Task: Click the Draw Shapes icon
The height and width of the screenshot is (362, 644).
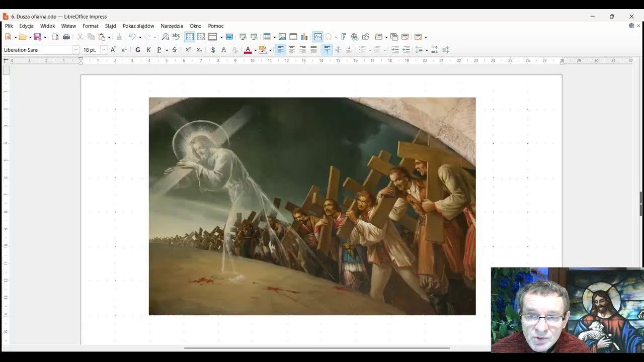Action: [x=366, y=37]
